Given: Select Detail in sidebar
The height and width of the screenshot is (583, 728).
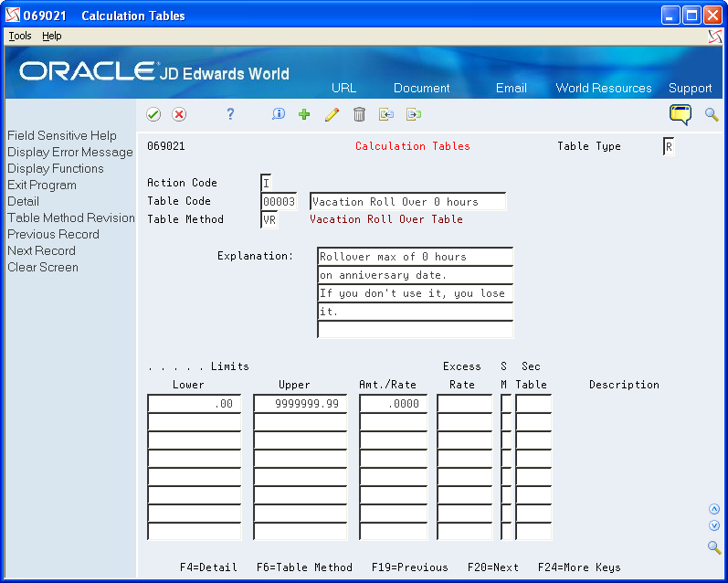Looking at the screenshot, I should click(23, 201).
